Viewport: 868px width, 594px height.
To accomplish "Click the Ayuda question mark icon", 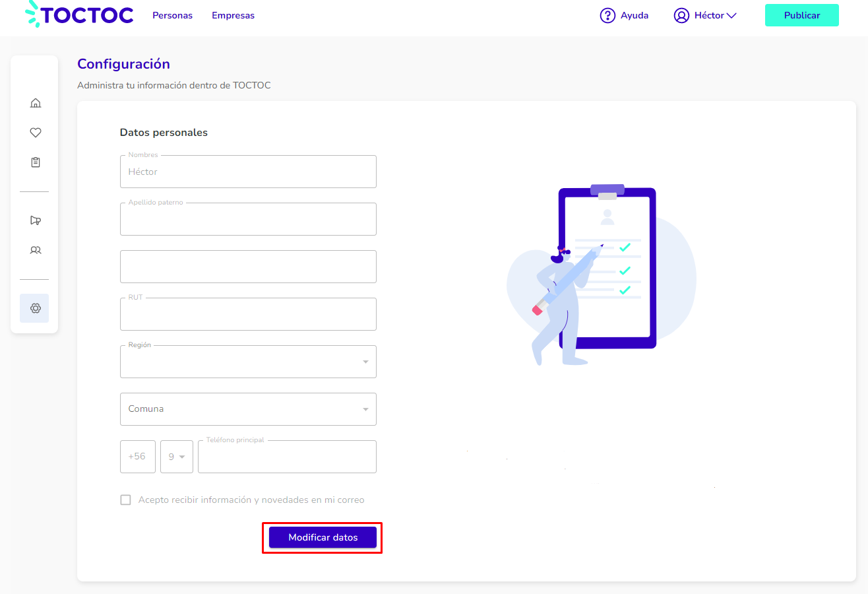I will tap(607, 15).
